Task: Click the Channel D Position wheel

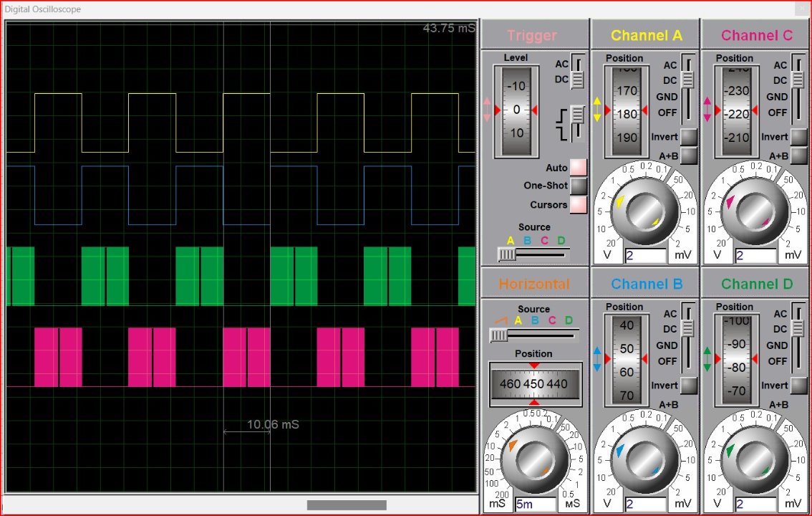Action: pyautogui.click(x=737, y=360)
